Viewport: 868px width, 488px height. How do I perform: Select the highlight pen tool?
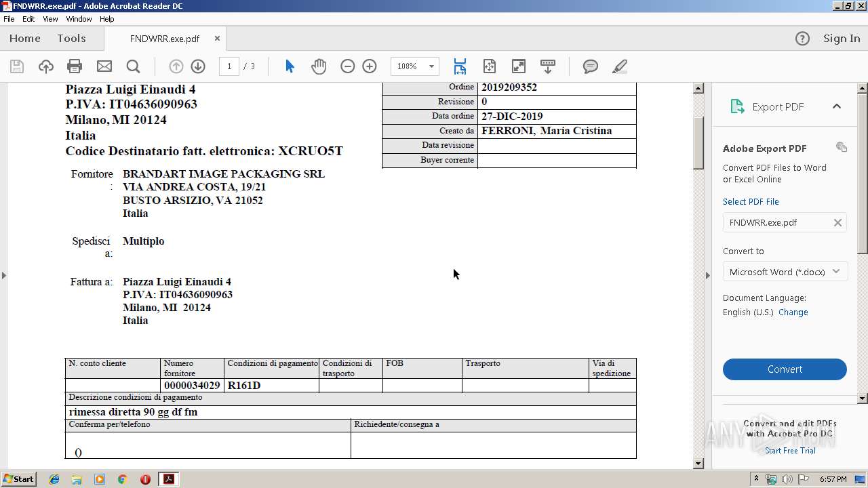(x=619, y=66)
